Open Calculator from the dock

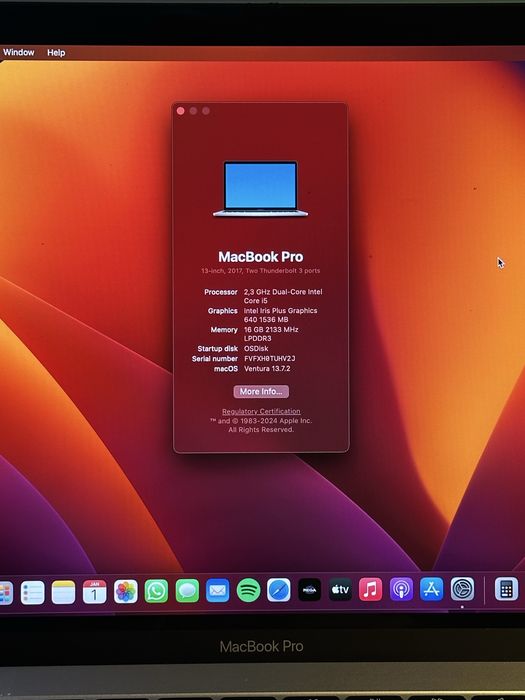pos(506,589)
